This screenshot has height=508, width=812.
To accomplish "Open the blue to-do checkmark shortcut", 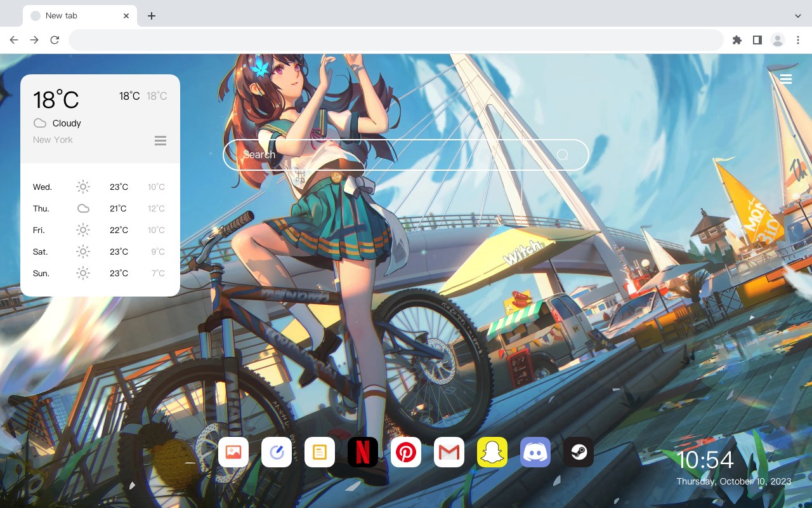I will pyautogui.click(x=277, y=452).
